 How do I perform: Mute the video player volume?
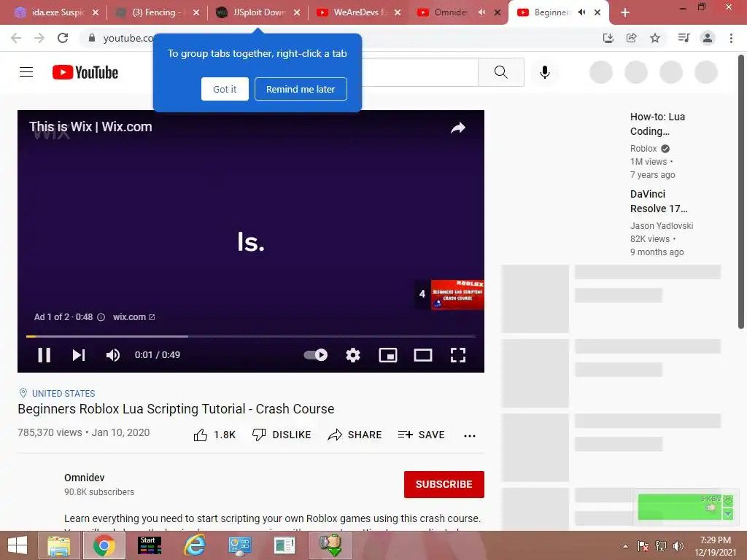(113, 355)
